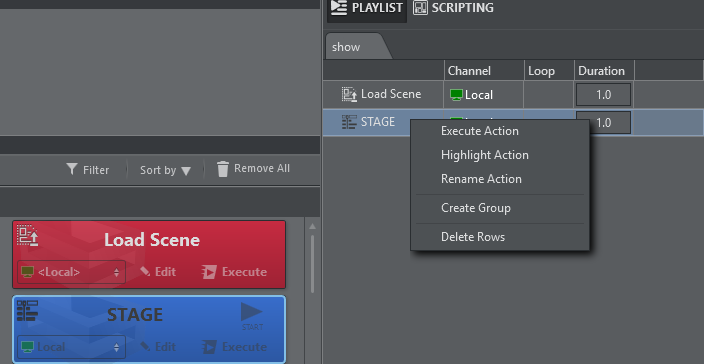This screenshot has width=704, height=364.
Task: Select the show playlist tab
Action: pos(355,47)
